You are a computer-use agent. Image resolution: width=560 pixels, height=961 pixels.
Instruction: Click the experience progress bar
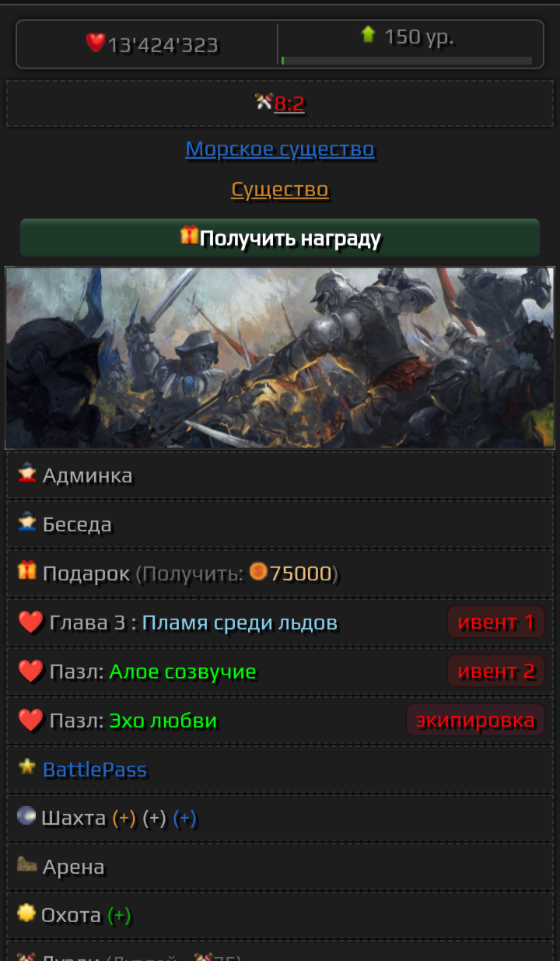click(407, 60)
